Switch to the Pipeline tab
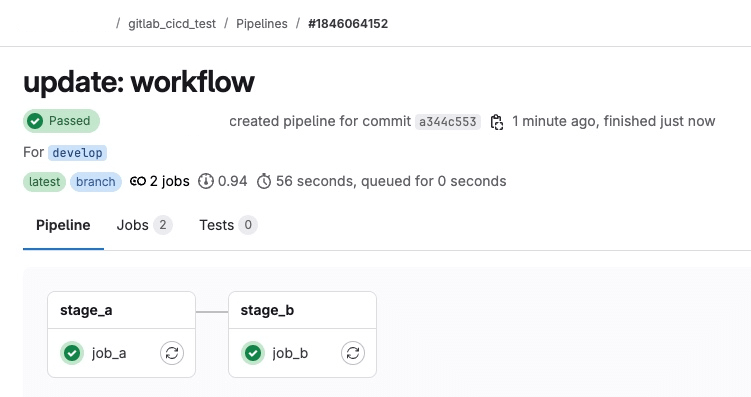Viewport: 751px width, 397px height. tap(63, 225)
